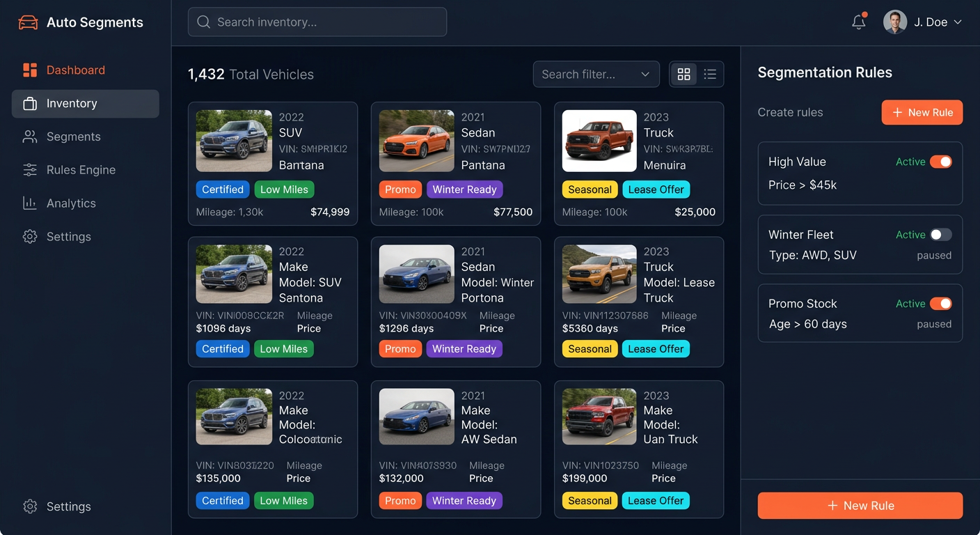Screen dimensions: 980x535
Task: Click the Segmentation Rules heading
Action: [x=825, y=72]
